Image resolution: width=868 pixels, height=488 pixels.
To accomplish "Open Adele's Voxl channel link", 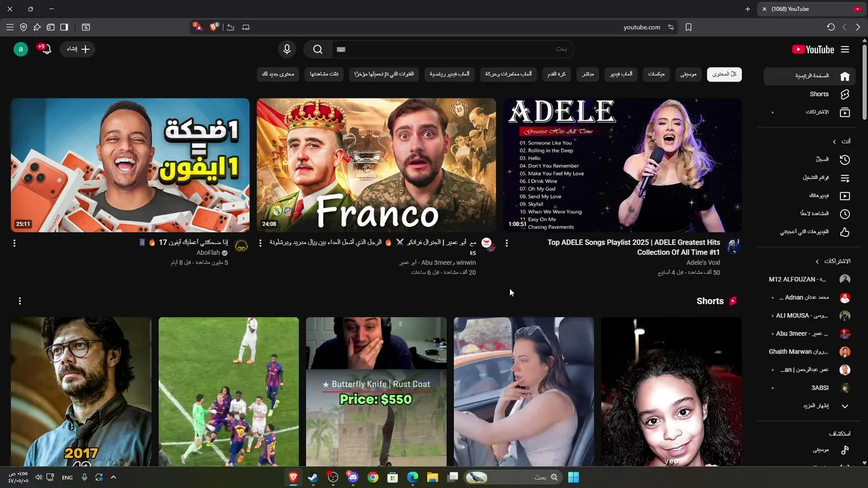I will coord(703,262).
